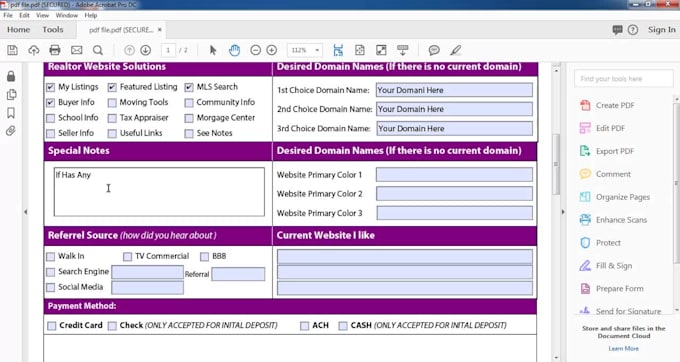Click the Special Notes text box

point(159,192)
